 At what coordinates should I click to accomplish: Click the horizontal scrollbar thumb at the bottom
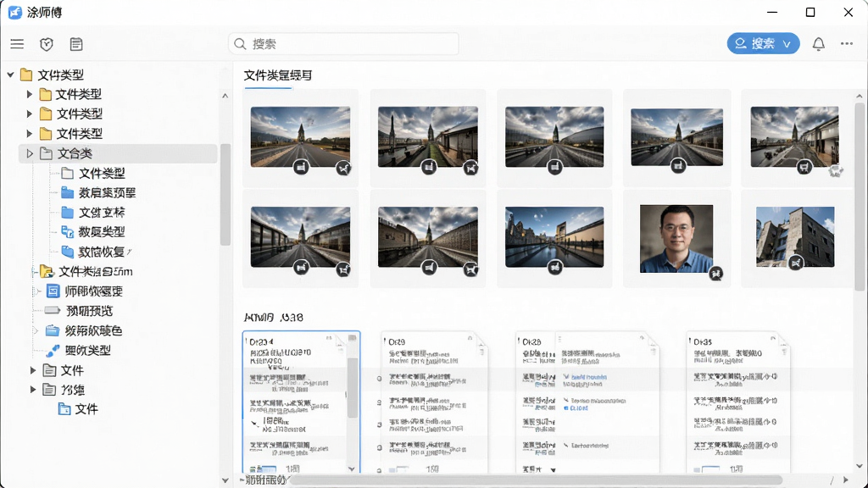[x=536, y=480]
